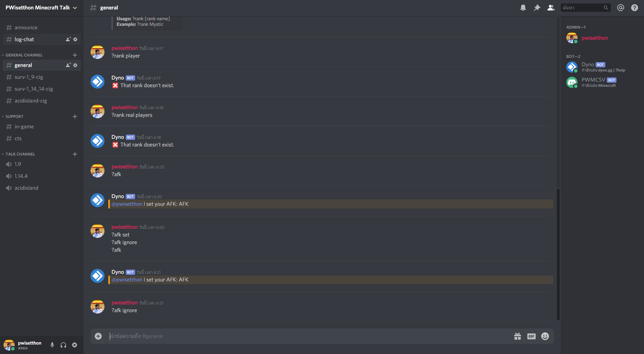
Task: Click the gift icon in message bar
Action: pos(518,336)
